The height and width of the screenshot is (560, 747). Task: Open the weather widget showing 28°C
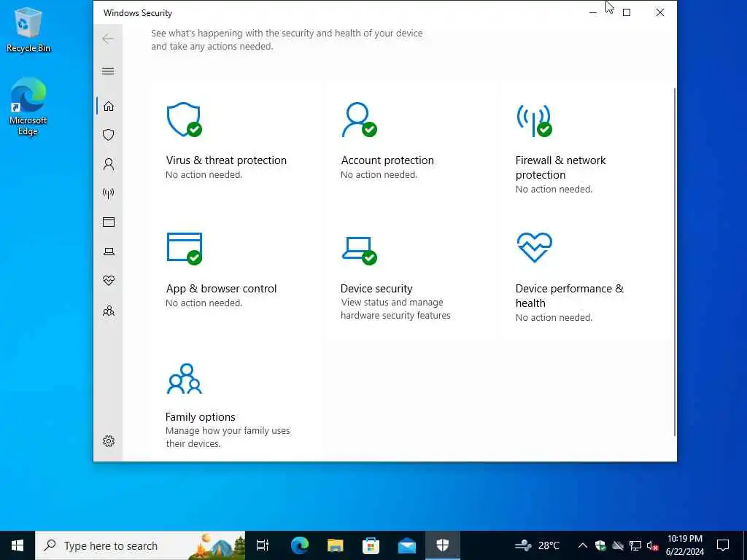(538, 545)
